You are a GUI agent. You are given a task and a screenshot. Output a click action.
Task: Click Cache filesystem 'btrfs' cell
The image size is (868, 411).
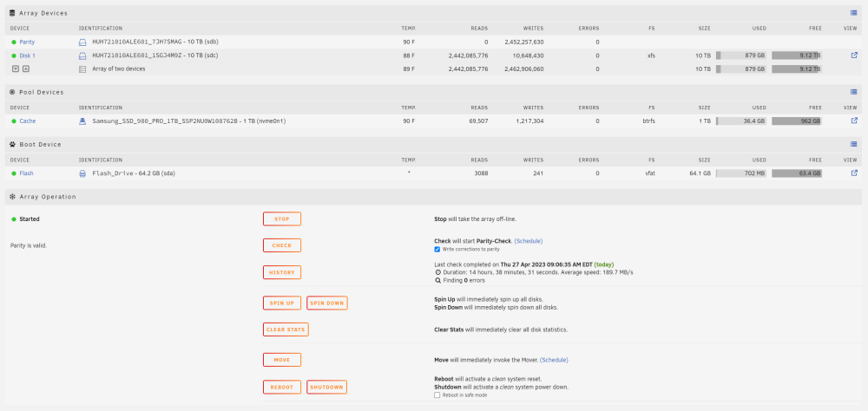tap(648, 121)
